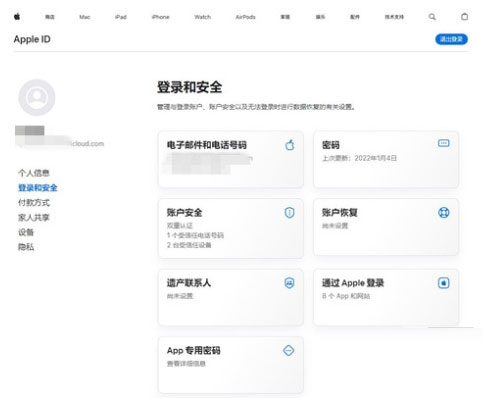This screenshot has width=482, height=400.
Task: Open the shopping bag icon
Action: (x=464, y=16)
